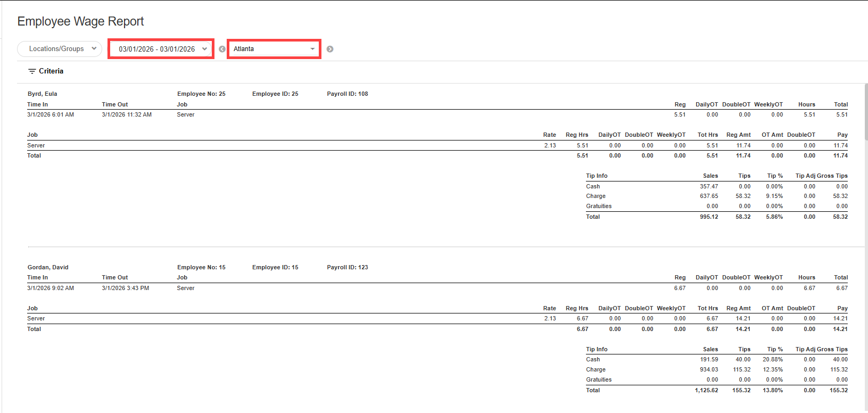
Task: Click David's Charge sales value 934.03
Action: click(709, 369)
